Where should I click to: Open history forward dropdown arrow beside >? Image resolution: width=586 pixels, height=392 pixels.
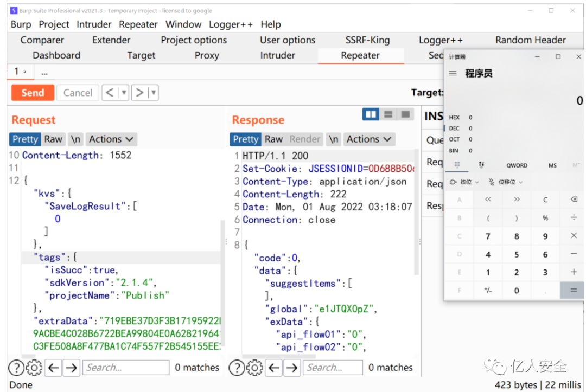click(x=154, y=92)
